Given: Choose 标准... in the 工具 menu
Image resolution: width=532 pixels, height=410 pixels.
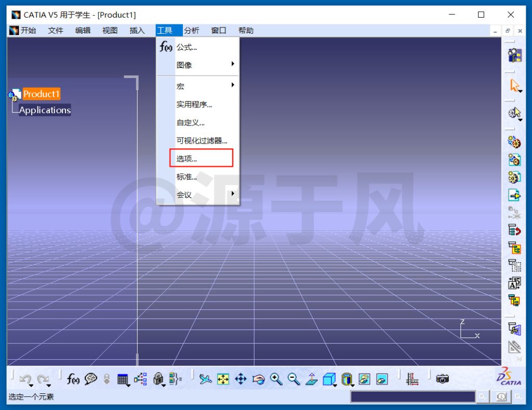Looking at the screenshot, I should pos(198,176).
